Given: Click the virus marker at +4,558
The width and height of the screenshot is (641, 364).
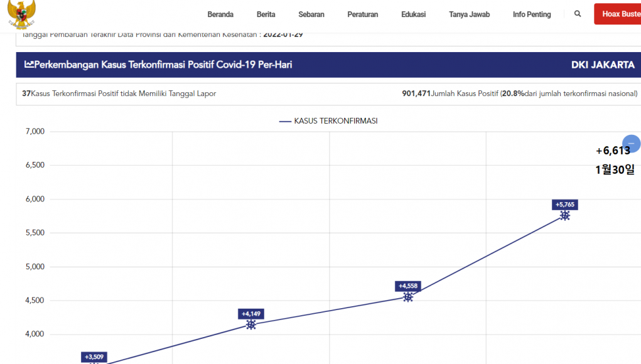Looking at the screenshot, I should (408, 297).
